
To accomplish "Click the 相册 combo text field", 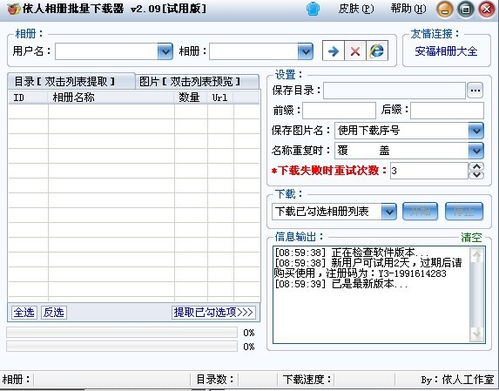I will point(253,51).
